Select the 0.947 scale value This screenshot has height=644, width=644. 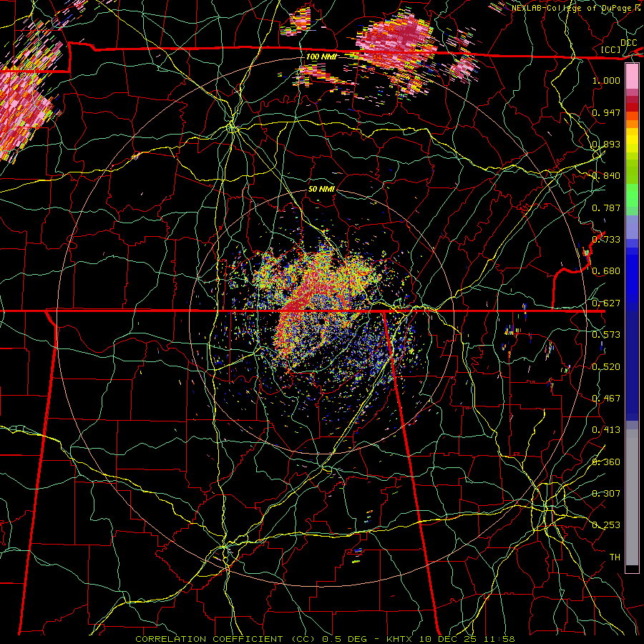[606, 112]
